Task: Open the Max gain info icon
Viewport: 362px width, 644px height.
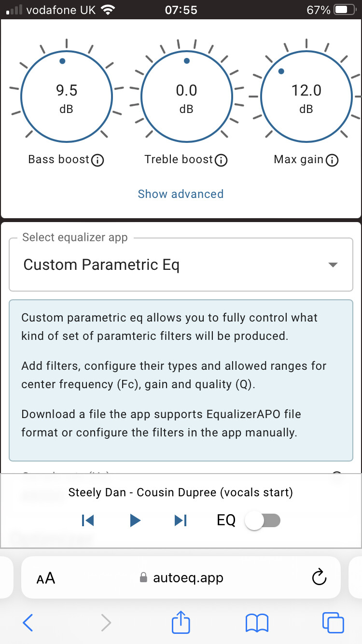Action: 332,160
